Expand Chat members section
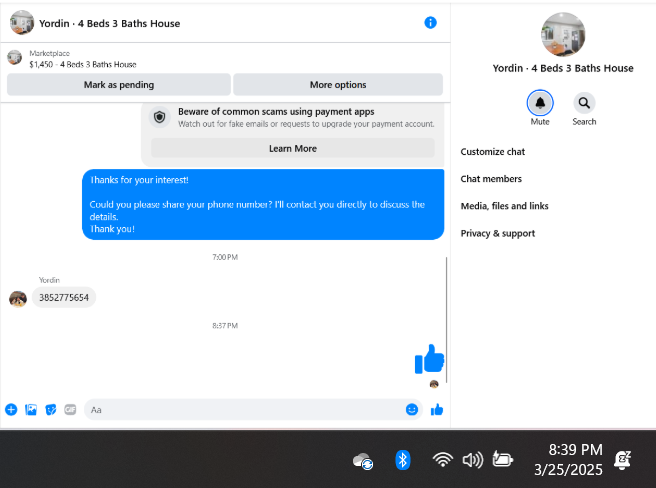 pos(491,179)
